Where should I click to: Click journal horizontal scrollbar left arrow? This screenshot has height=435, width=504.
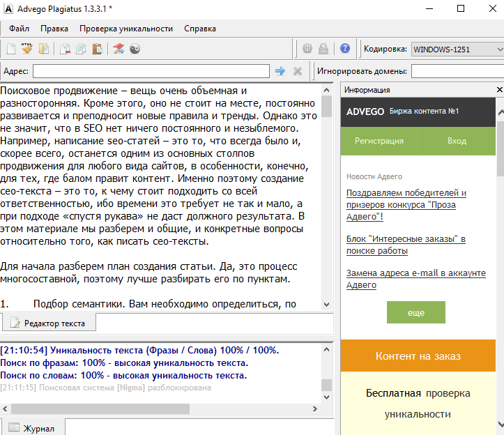pyautogui.click(x=5, y=409)
